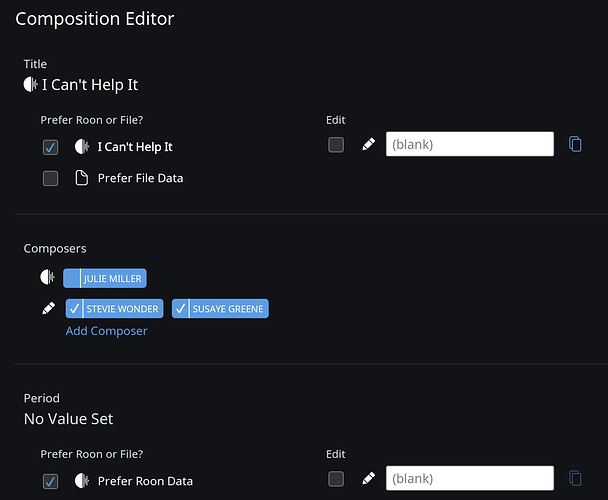Toggle the checkbox on the Julie Miller tag
This screenshot has height=500, width=608.
[72, 278]
